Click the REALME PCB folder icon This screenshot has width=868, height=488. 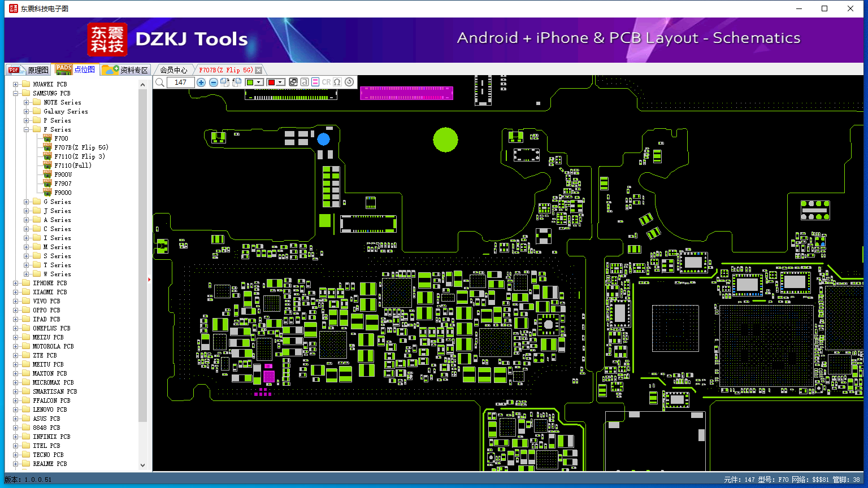click(x=25, y=464)
